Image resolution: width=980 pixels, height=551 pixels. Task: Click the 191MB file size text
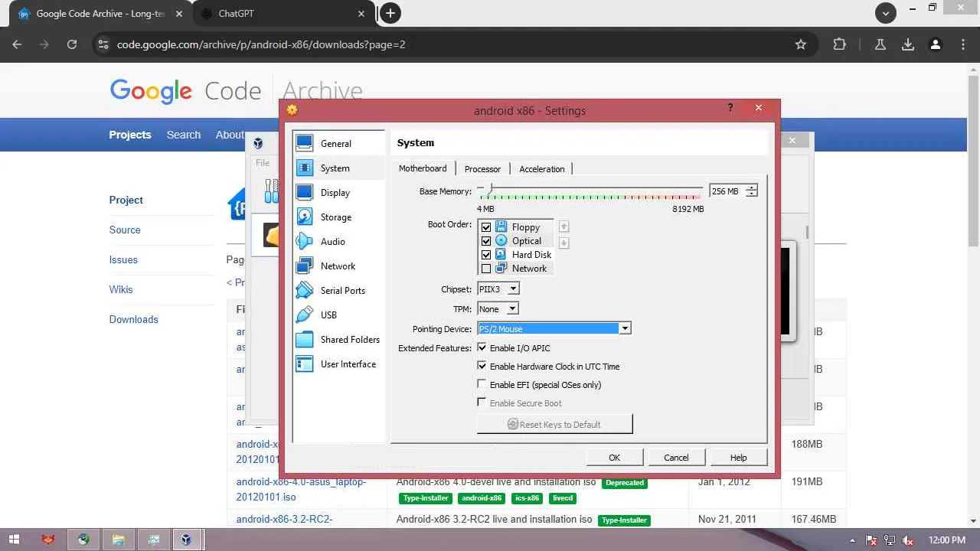(x=807, y=481)
